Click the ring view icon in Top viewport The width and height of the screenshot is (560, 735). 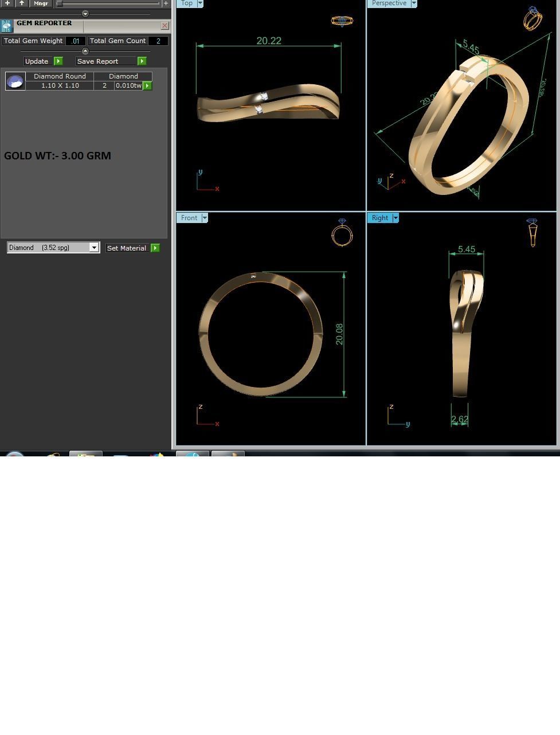(x=342, y=21)
